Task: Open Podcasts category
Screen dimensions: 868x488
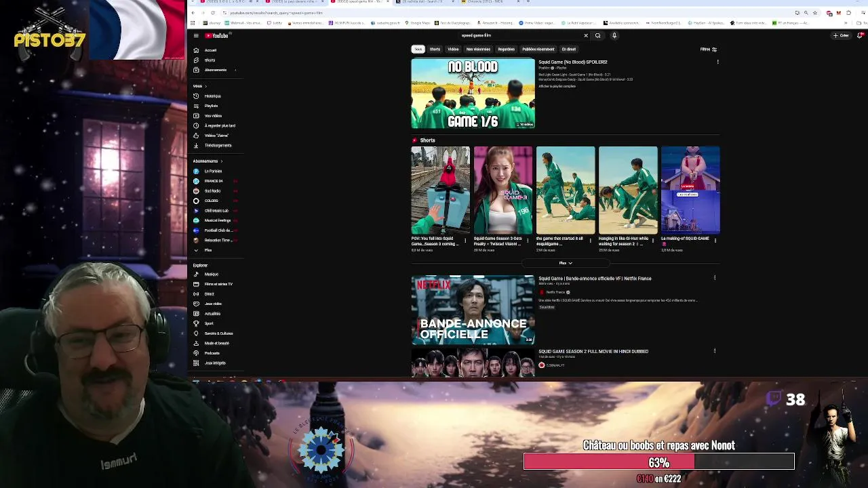Action: (x=212, y=353)
